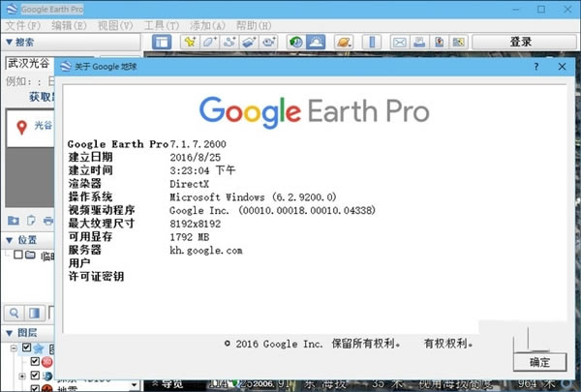581x392 pixels.
Task: Click the help question mark in About dialog
Action: click(536, 67)
